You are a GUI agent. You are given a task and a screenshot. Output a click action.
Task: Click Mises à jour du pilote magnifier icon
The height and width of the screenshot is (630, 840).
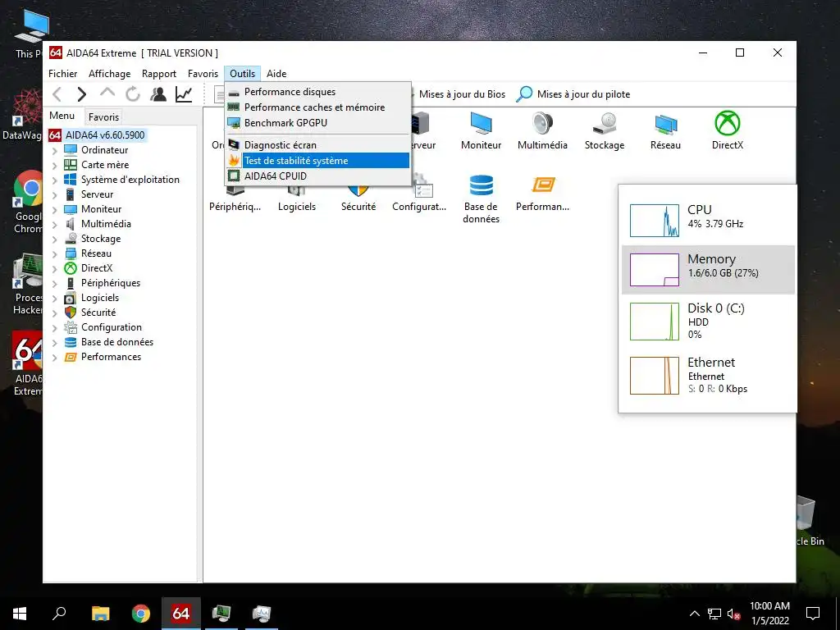pyautogui.click(x=524, y=94)
